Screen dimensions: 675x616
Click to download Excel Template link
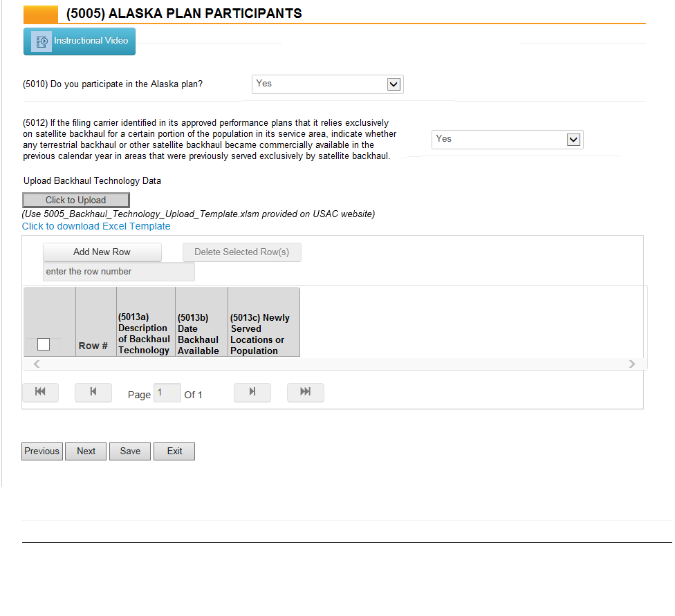(96, 227)
